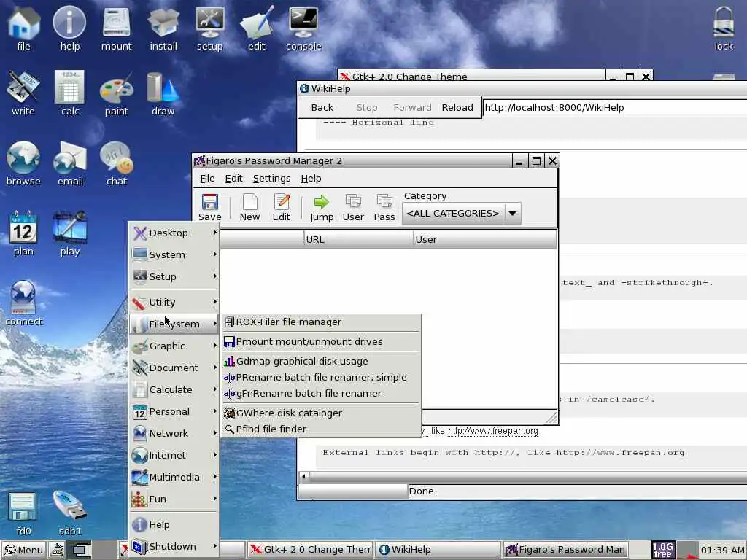Launch ROX-Filer file manager
This screenshot has width=747, height=560.
tap(322, 322)
